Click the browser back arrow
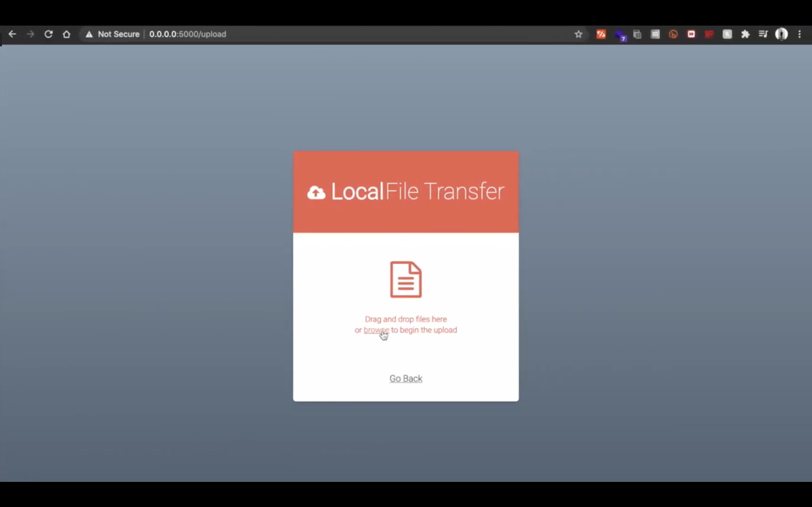Viewport: 812px width, 507px height. tap(12, 34)
